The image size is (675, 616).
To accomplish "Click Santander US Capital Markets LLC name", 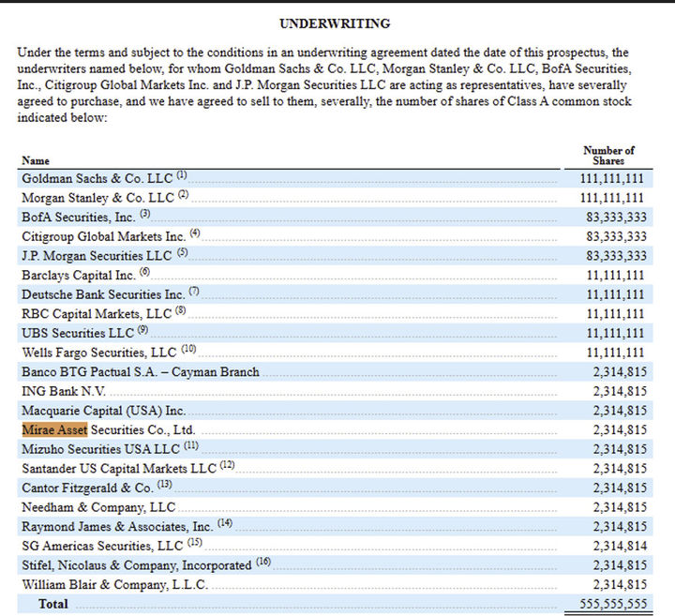I will click(x=119, y=469).
